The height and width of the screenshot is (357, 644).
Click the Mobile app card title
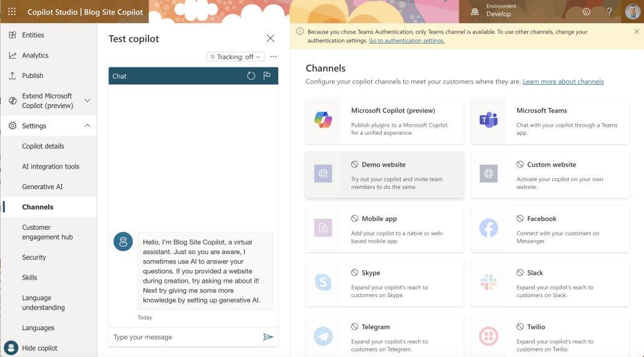(379, 218)
